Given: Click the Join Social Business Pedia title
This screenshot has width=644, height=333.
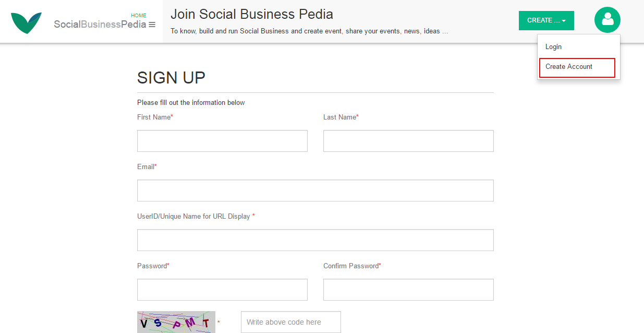Looking at the screenshot, I should click(x=252, y=14).
